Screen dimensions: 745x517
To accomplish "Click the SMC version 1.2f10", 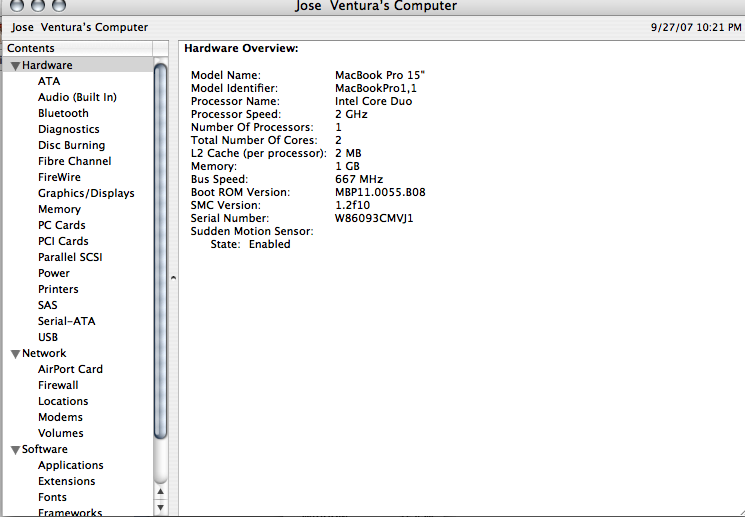I will [x=352, y=205].
